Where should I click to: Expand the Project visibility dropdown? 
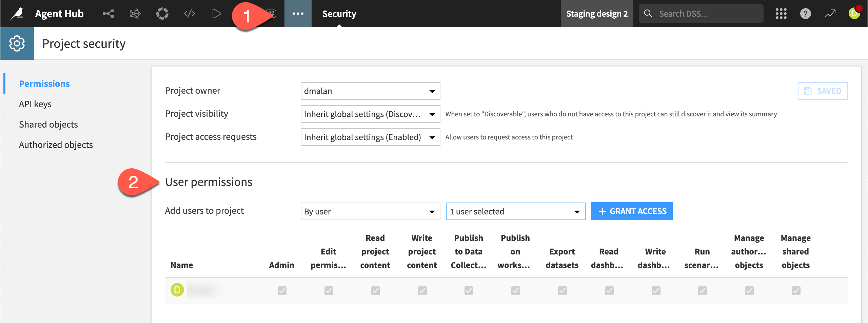click(370, 114)
